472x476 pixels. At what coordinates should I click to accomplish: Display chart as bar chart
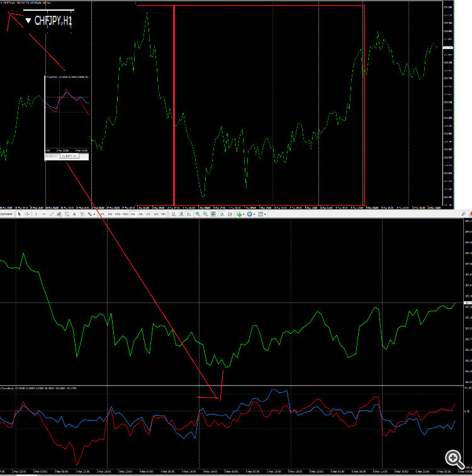174,214
